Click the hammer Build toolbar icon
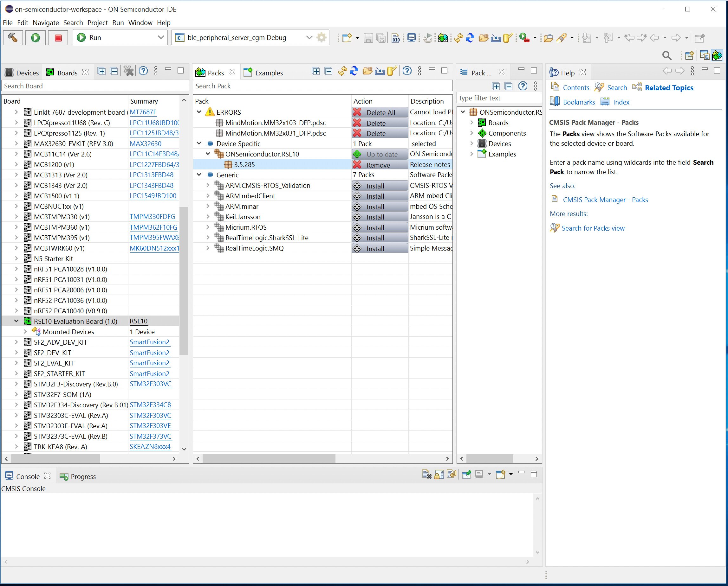 (x=13, y=37)
